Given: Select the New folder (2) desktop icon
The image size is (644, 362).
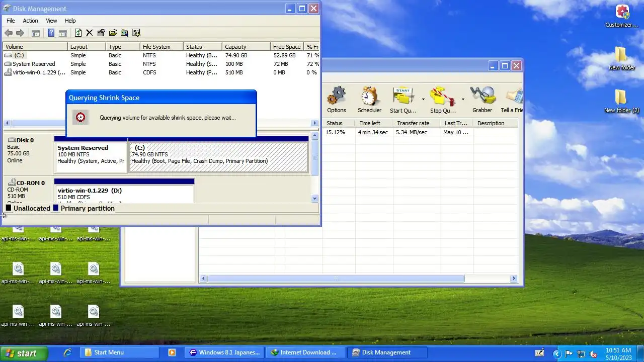Looking at the screenshot, I should coord(622,101).
